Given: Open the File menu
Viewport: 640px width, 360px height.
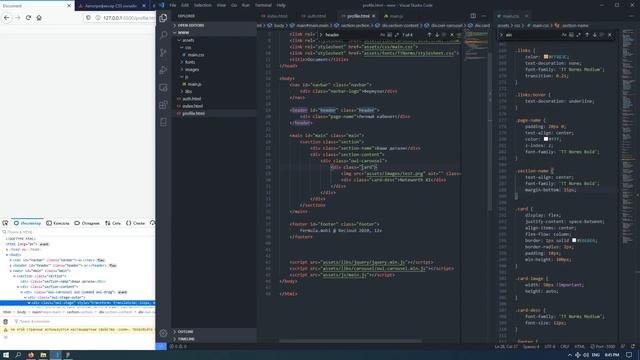Looking at the screenshot, I should pos(173,5).
